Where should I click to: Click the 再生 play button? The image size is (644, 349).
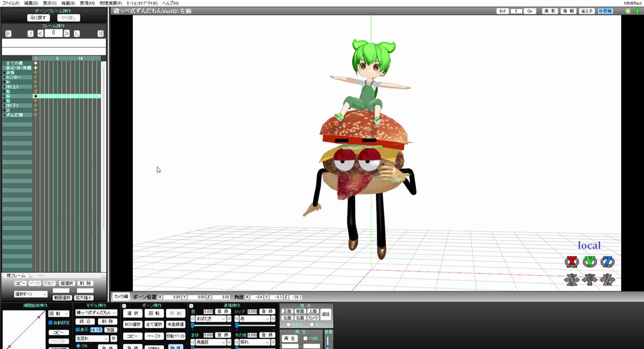click(x=290, y=338)
